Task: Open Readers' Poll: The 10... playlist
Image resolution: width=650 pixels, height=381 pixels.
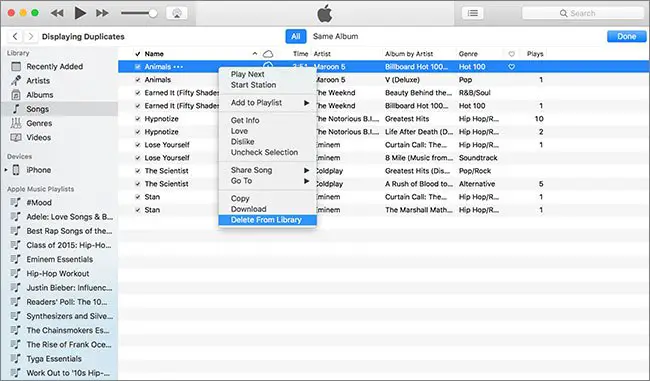Action: (66, 302)
